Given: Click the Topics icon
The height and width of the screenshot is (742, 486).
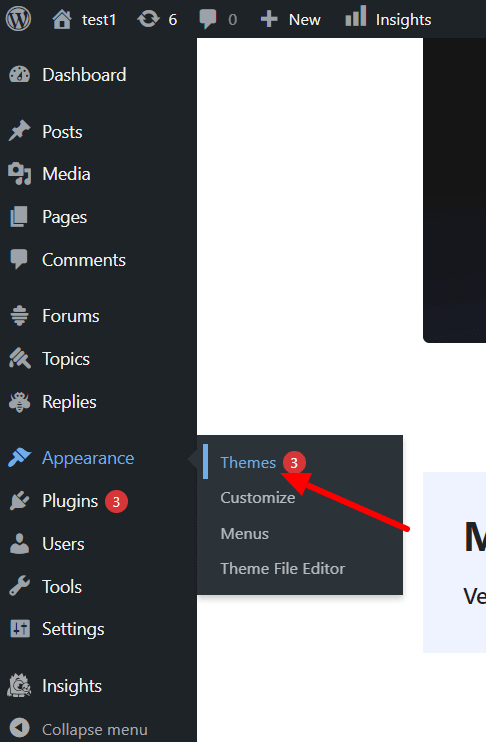Looking at the screenshot, I should (x=19, y=359).
